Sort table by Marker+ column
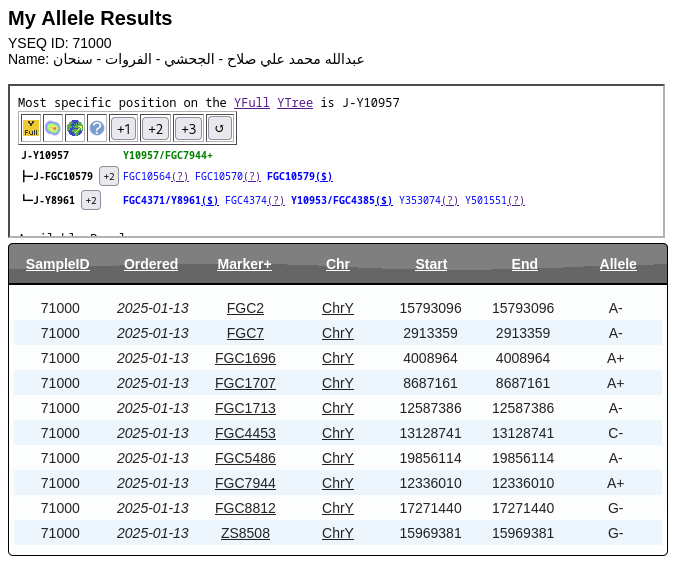The height and width of the screenshot is (564, 673). click(x=244, y=264)
